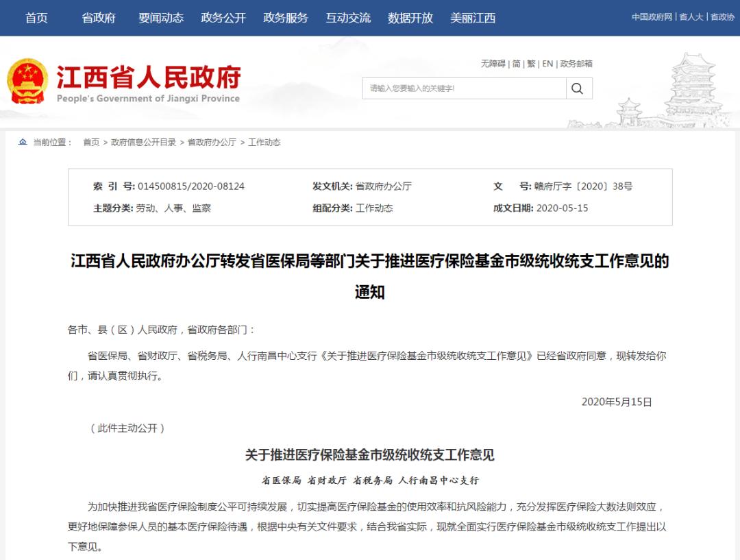740x560 pixels.
Task: Switch site language to EN
Action: point(547,64)
